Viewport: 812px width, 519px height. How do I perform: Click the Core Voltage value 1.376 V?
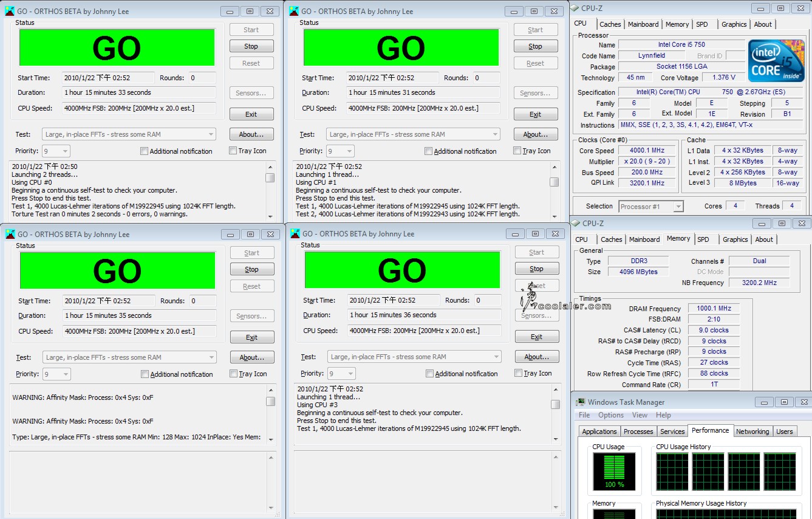click(x=725, y=77)
